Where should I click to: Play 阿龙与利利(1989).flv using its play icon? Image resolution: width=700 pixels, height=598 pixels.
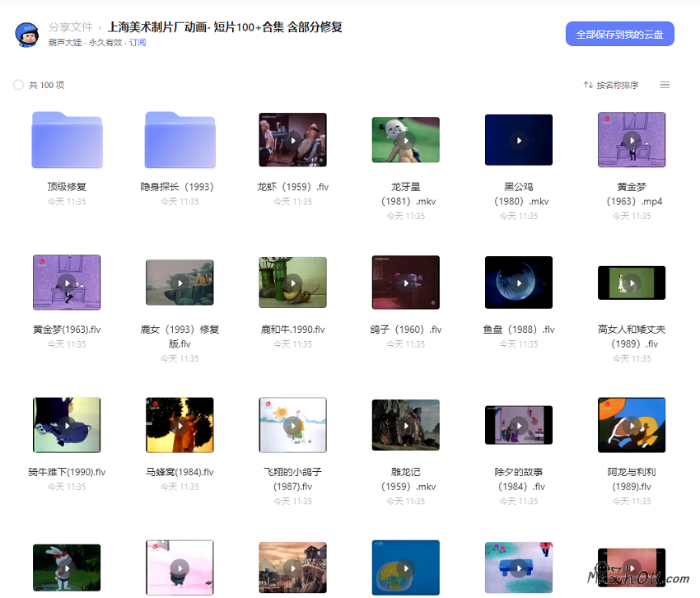click(631, 425)
